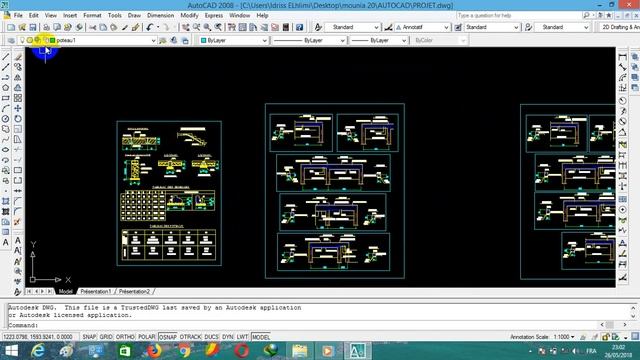Open the Dimension menu

point(160,16)
